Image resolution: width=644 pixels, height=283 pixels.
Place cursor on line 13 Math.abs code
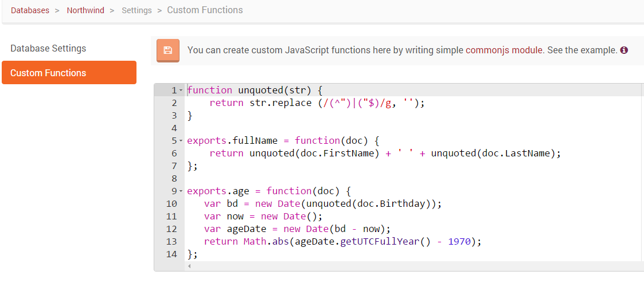point(255,242)
